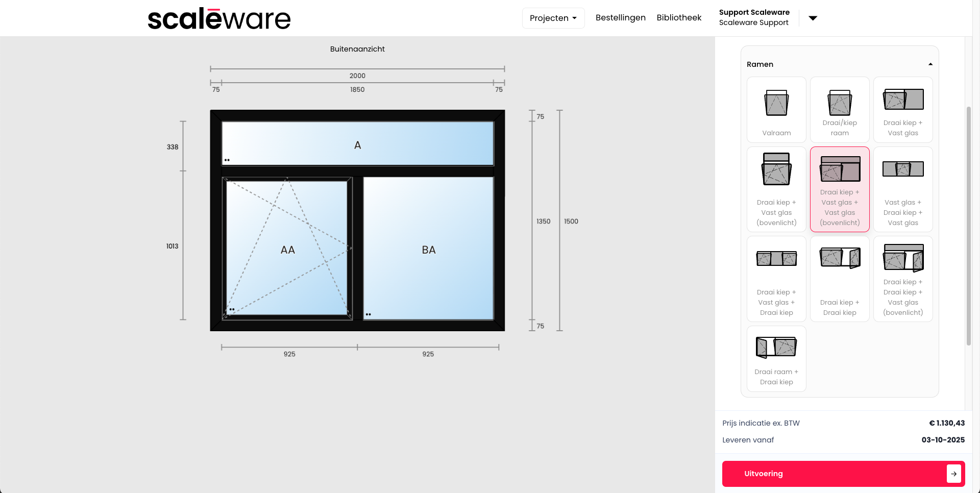The width and height of the screenshot is (980, 493).
Task: Pick the two-line Draai kiep + Vast glas option
Action: (x=903, y=110)
